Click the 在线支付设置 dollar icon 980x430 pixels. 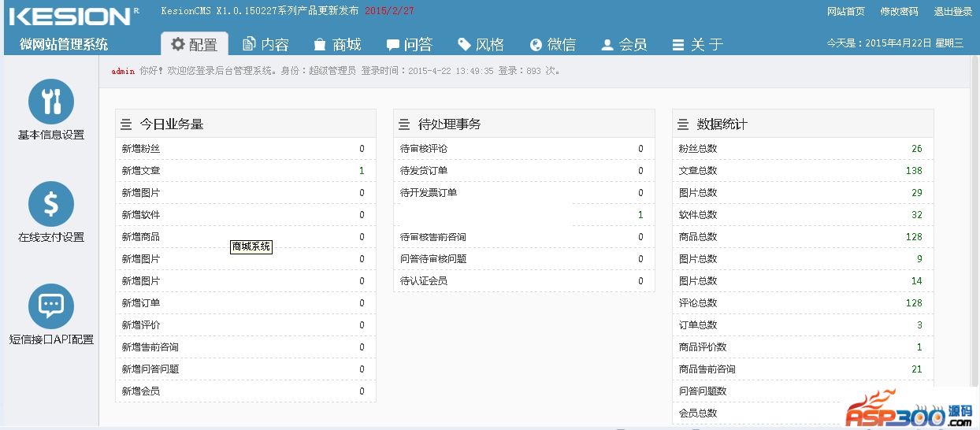(51, 204)
